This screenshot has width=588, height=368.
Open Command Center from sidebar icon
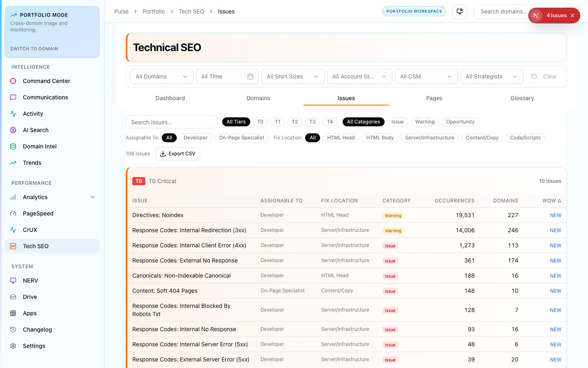click(x=13, y=81)
